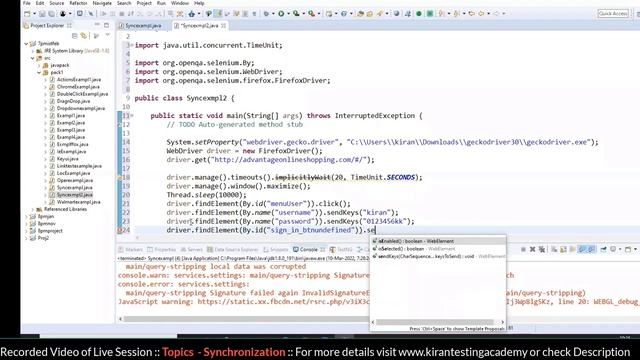Open the Debug dropdown arrow
640x360 pixels.
coord(273,14)
